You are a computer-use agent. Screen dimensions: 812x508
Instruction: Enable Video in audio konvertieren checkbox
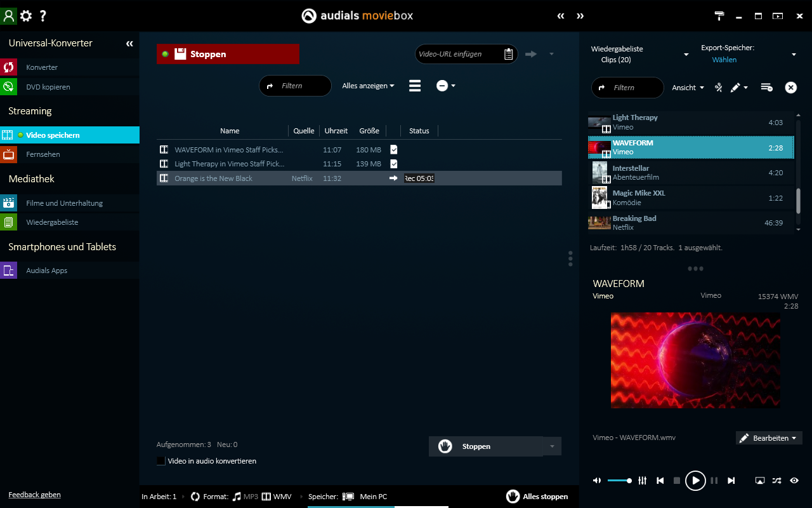tap(161, 461)
